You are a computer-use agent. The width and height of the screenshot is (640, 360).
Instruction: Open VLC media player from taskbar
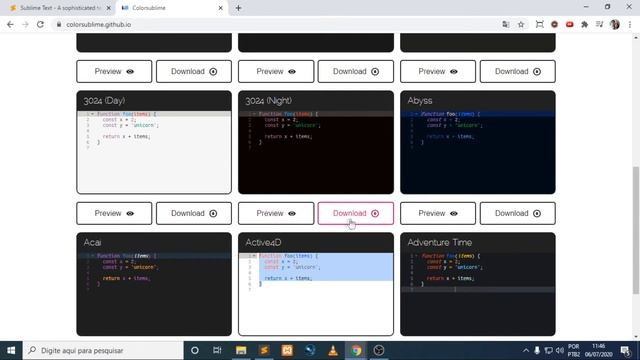[x=333, y=350]
